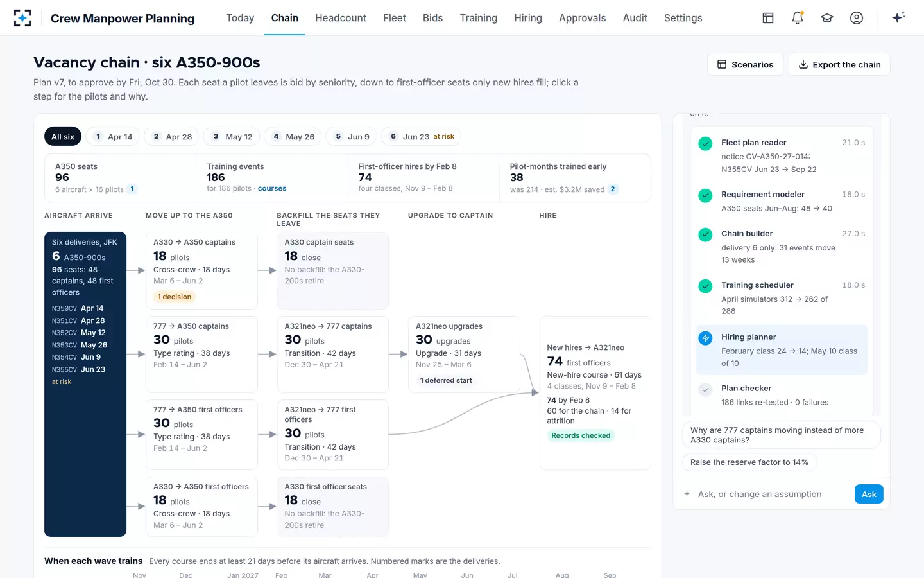Click the Raise reserve factor to 14% suggestion

pos(749,462)
